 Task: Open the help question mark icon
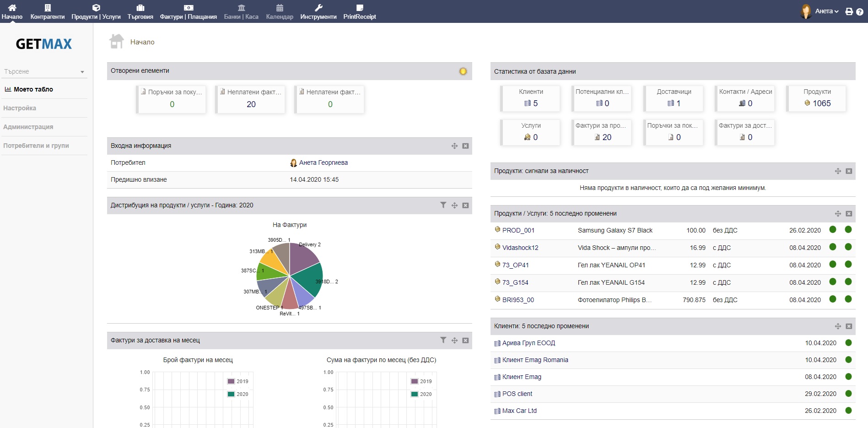pyautogui.click(x=860, y=12)
